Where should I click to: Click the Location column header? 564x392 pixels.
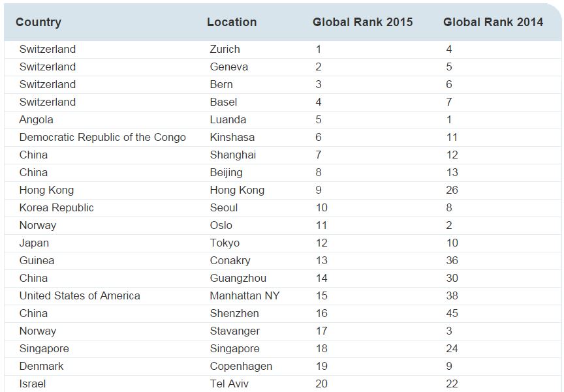point(232,22)
